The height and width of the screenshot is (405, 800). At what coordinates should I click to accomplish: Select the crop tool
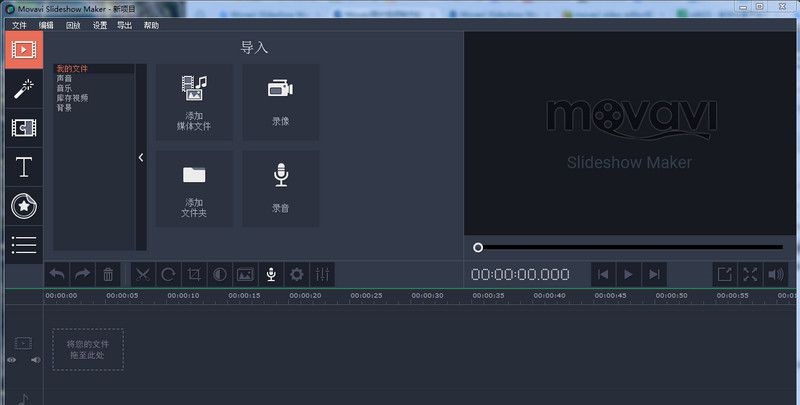[x=194, y=274]
